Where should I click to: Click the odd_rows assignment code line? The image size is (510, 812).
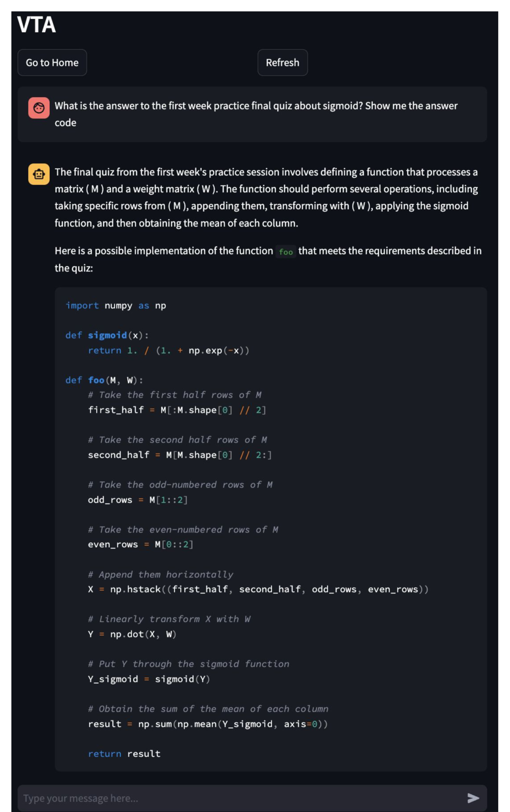pos(137,500)
